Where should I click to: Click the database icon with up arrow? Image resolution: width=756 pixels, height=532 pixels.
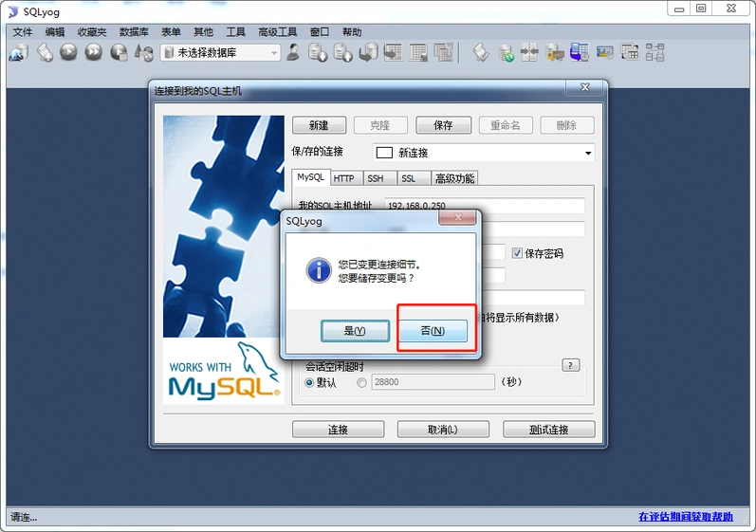tap(342, 52)
